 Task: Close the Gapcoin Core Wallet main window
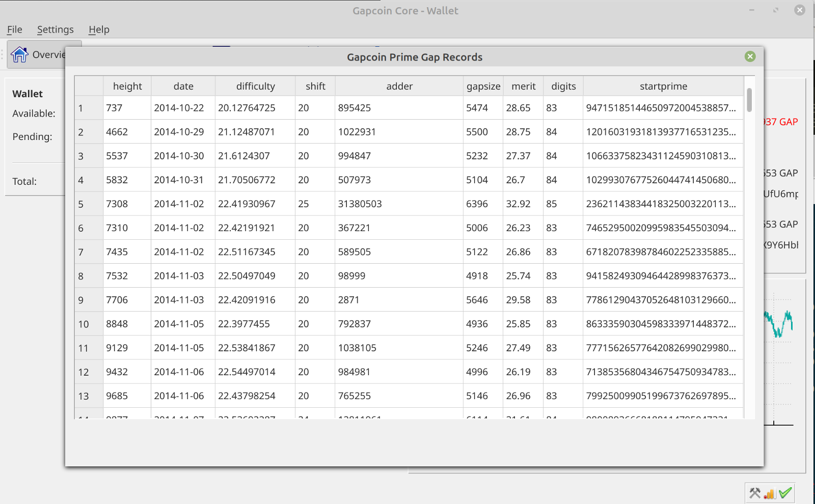click(800, 10)
